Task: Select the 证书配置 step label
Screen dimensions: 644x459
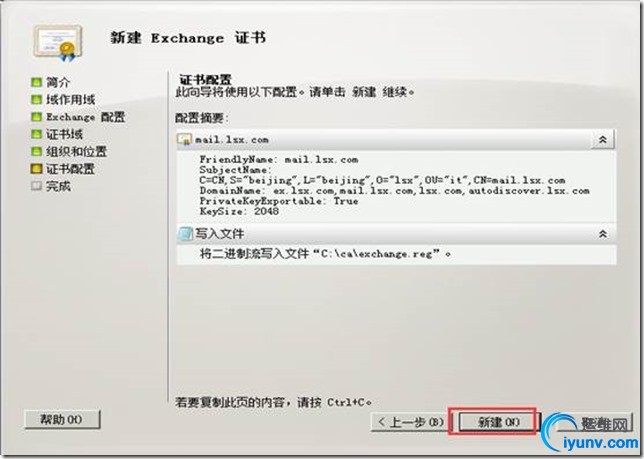Action: point(70,169)
